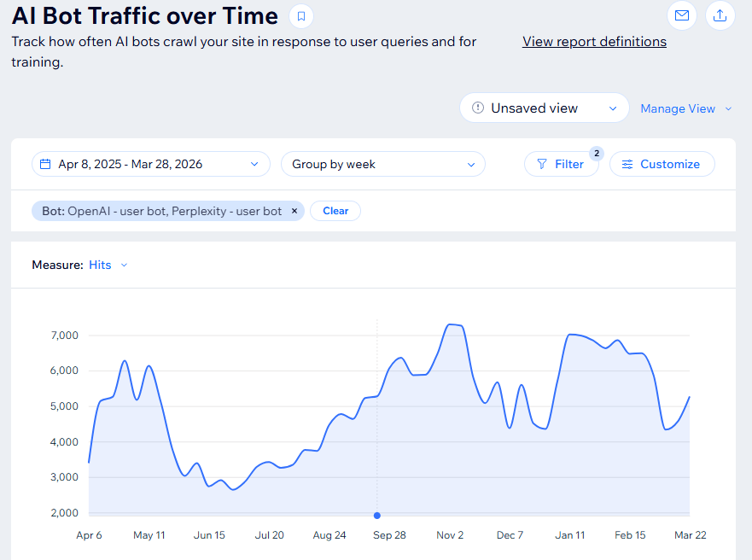Click the Bot filter chip label

162,210
